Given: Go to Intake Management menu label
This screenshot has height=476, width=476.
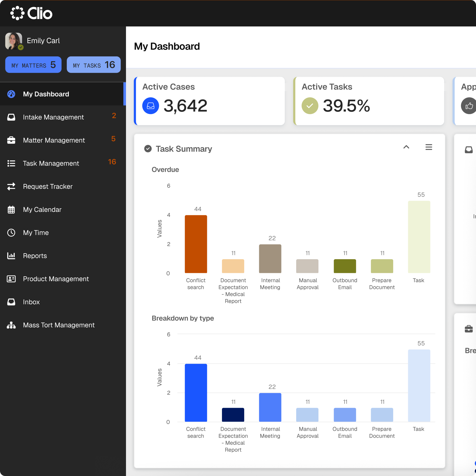Looking at the screenshot, I should (x=53, y=117).
